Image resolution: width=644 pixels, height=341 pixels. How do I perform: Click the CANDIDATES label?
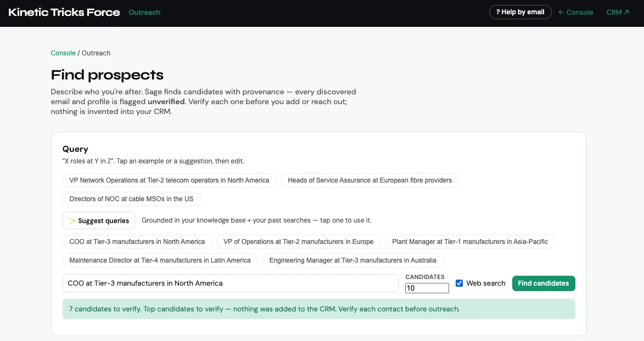tap(425, 277)
